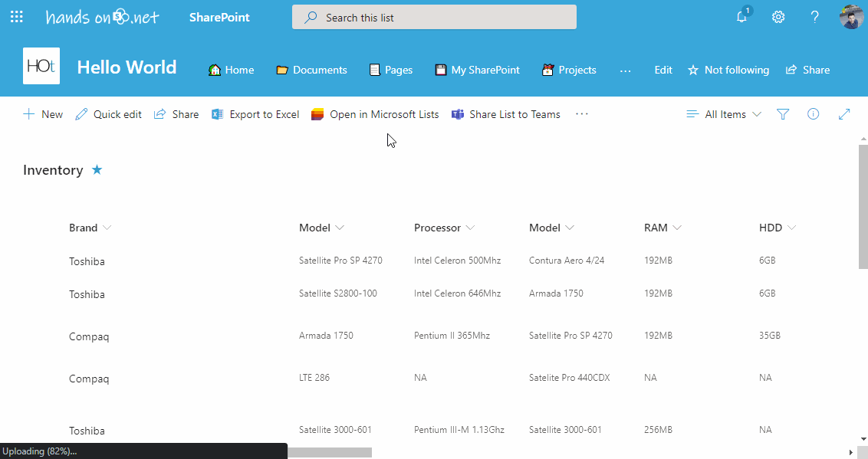Image resolution: width=868 pixels, height=459 pixels.
Task: Select cell 35GB in HDD column
Action: click(x=769, y=336)
